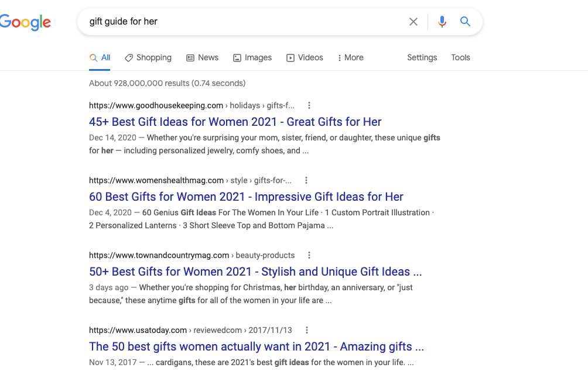
Task: Clear the search box with the X icon
Action: [413, 22]
